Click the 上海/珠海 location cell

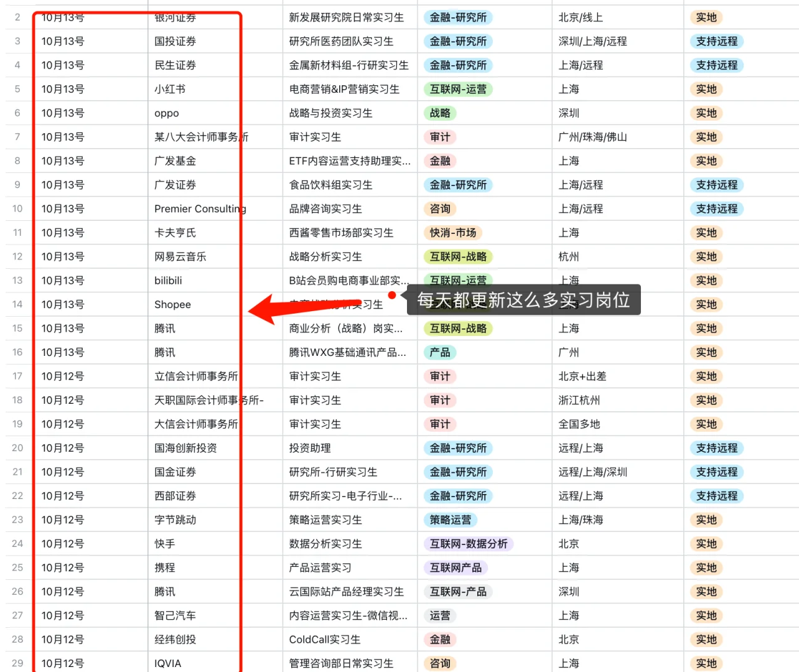click(x=617, y=520)
